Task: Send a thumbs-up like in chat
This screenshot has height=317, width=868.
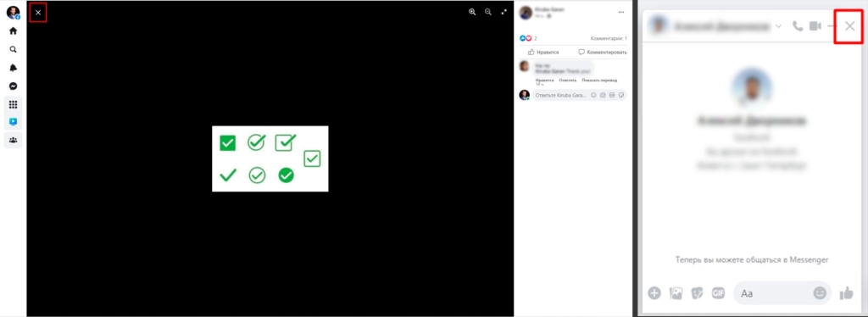Action: coord(847,293)
